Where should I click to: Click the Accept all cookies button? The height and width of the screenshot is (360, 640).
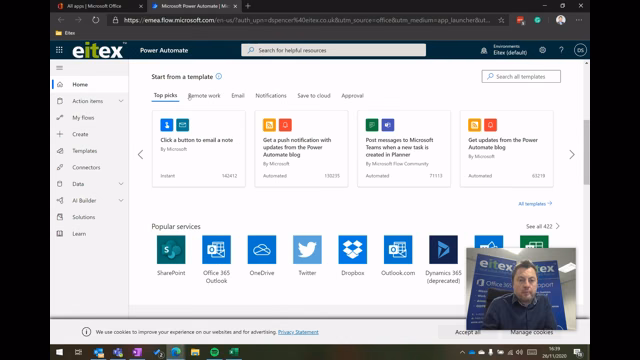(468, 332)
